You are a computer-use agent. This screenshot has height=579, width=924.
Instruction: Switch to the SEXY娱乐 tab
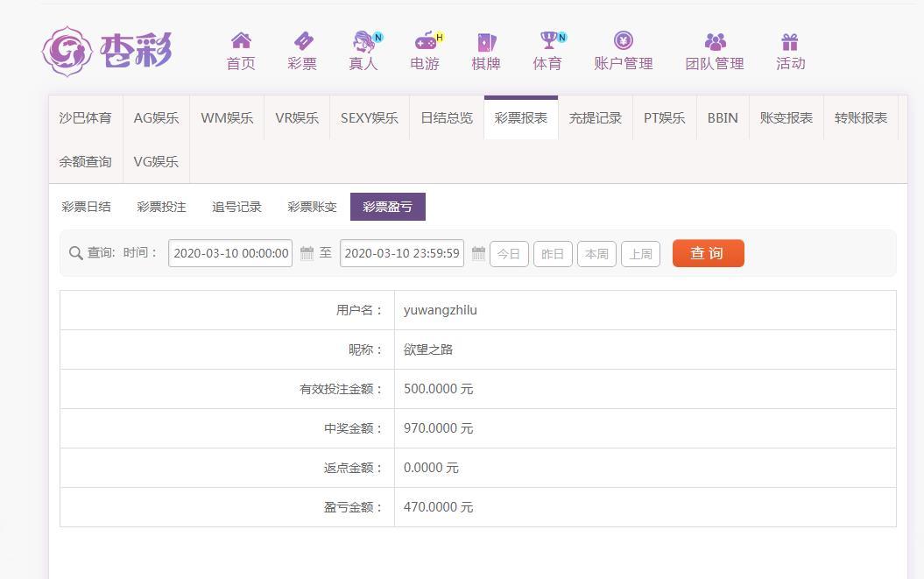coord(370,118)
